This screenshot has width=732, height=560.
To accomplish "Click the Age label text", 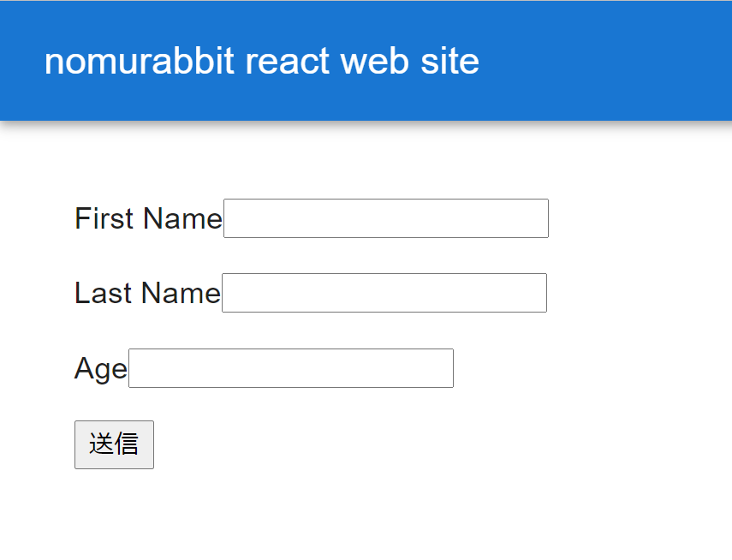I will 100,368.
